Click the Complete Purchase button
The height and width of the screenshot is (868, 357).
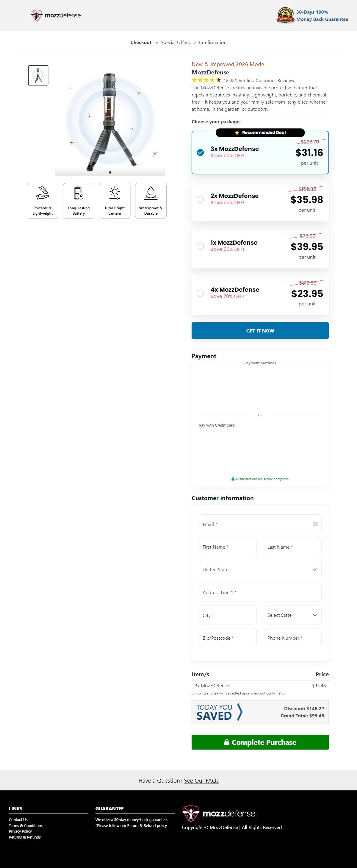[x=260, y=742]
